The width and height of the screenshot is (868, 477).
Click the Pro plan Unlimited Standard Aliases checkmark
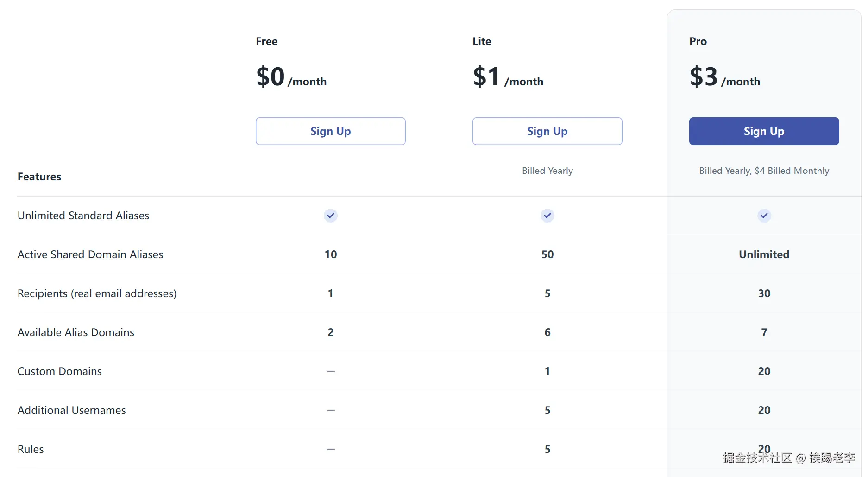point(764,216)
